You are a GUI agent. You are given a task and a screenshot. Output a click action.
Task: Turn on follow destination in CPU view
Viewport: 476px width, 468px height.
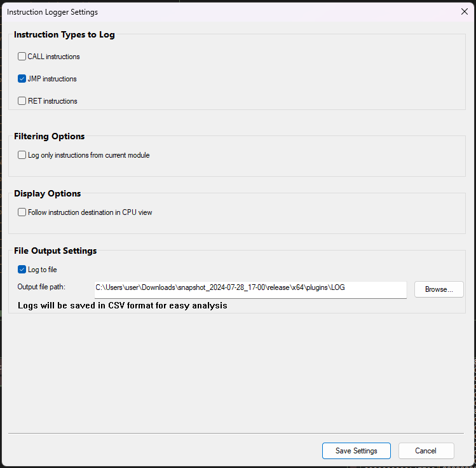(22, 212)
